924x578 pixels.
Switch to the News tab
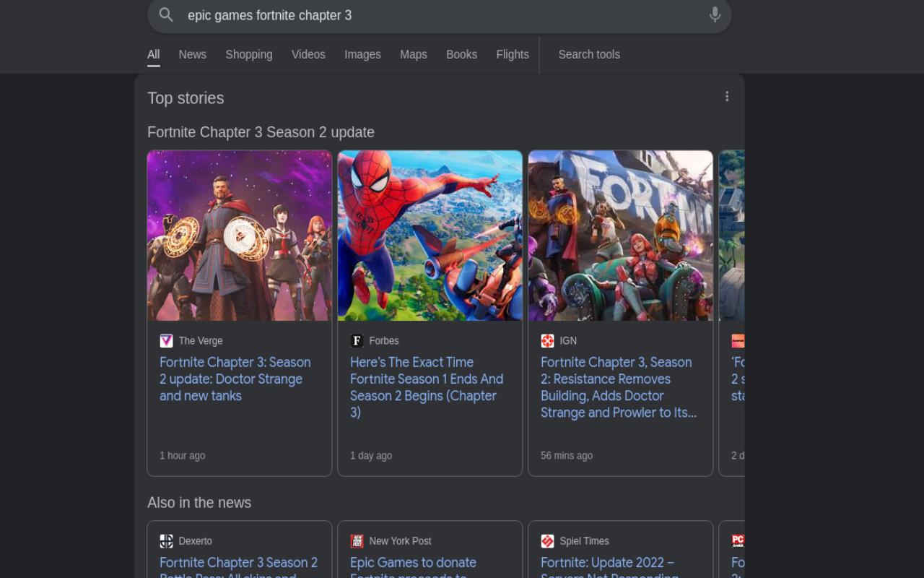pos(193,54)
